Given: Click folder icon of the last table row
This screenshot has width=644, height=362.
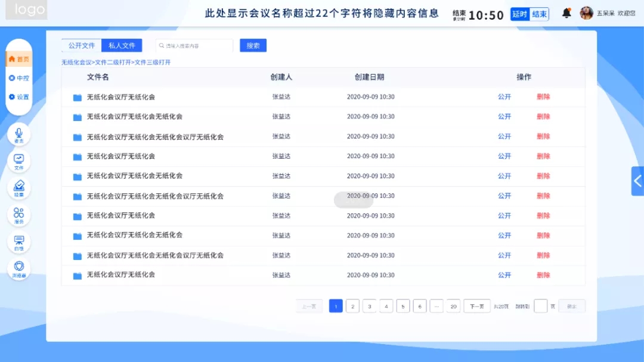Looking at the screenshot, I should click(77, 276).
